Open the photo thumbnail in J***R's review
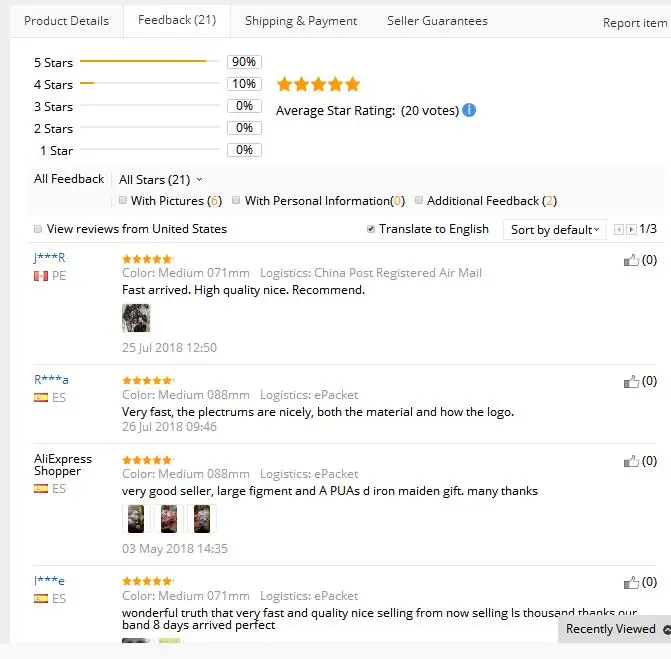This screenshot has width=671, height=659. click(136, 318)
